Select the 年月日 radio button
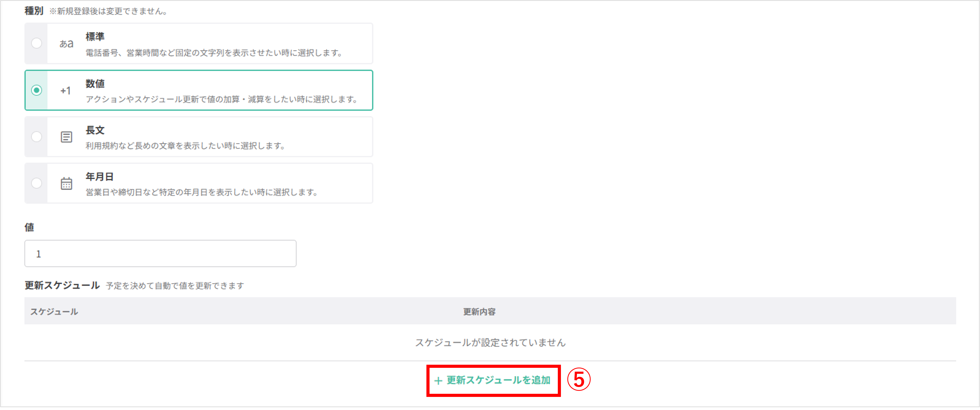This screenshot has width=980, height=410. coord(36,183)
